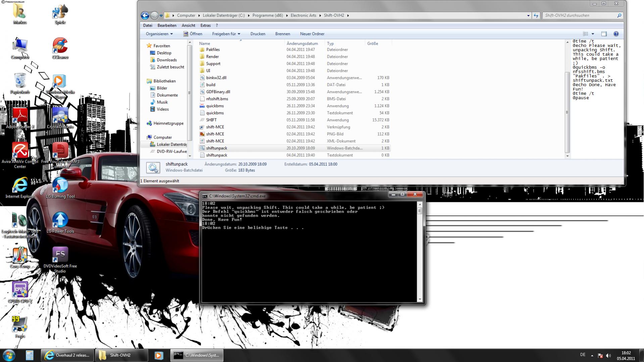The height and width of the screenshot is (362, 644).
Task: Switch to the Overhaul 2 release taskbar window
Action: coord(67,355)
